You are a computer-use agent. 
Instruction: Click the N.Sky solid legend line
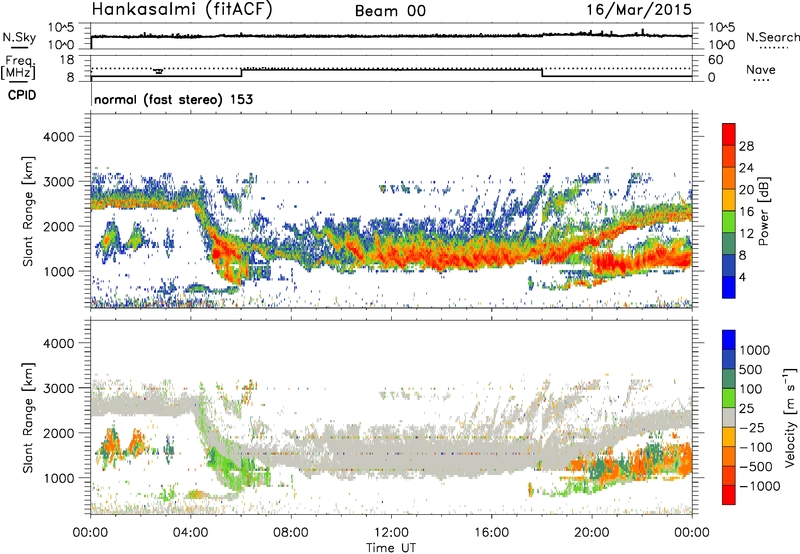(19, 48)
